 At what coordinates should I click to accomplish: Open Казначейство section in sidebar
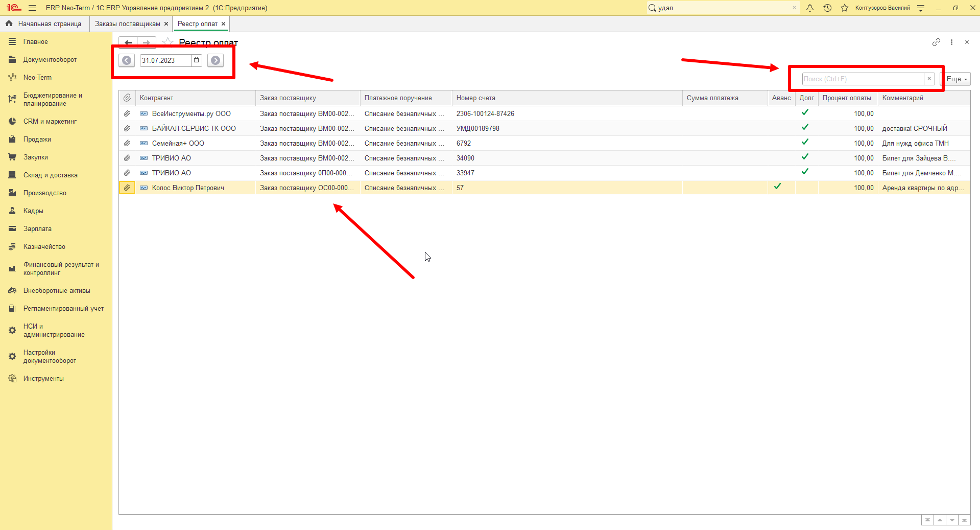44,246
